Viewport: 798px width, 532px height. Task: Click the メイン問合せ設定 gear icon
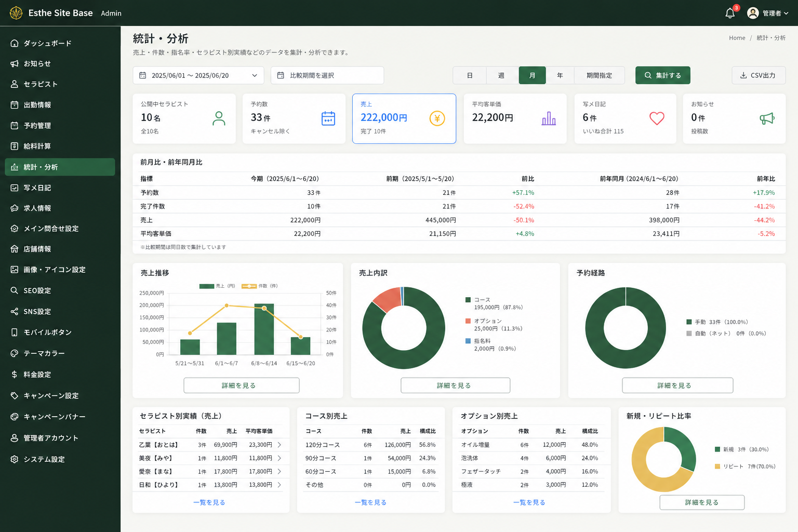(15, 228)
